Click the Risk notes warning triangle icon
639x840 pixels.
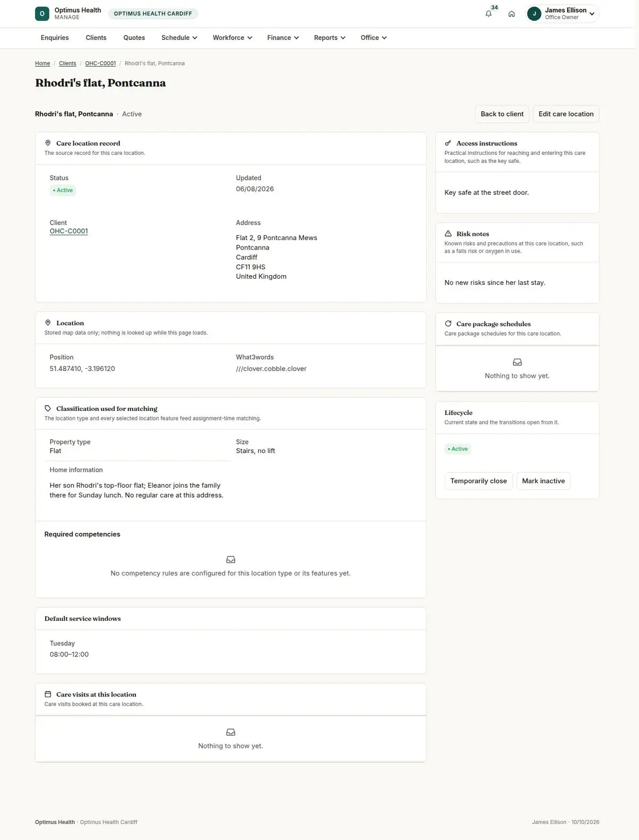[448, 234]
